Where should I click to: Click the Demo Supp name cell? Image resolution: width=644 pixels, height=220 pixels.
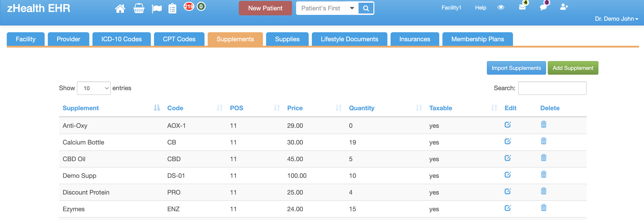coord(79,176)
